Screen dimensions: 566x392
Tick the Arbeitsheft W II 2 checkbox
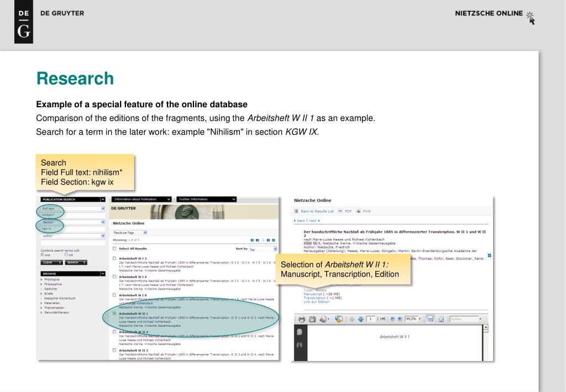[114, 332]
